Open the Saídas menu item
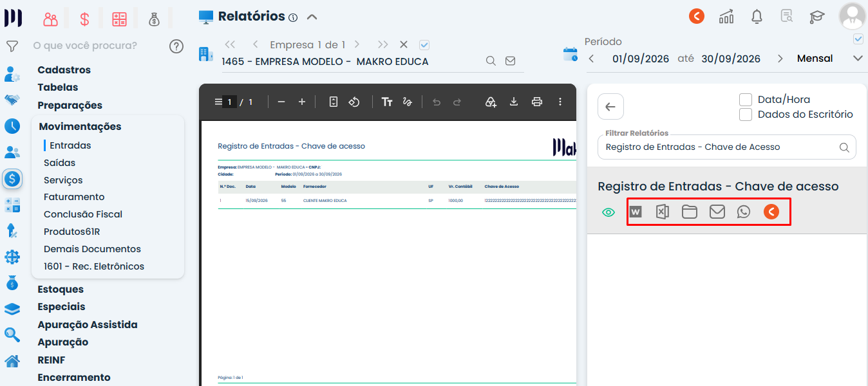868x386 pixels. tap(59, 163)
